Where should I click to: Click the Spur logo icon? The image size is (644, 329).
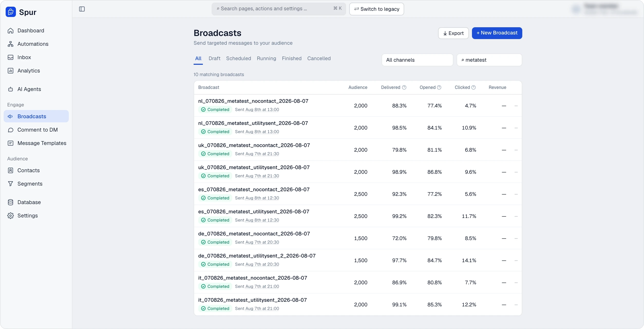pos(11,12)
